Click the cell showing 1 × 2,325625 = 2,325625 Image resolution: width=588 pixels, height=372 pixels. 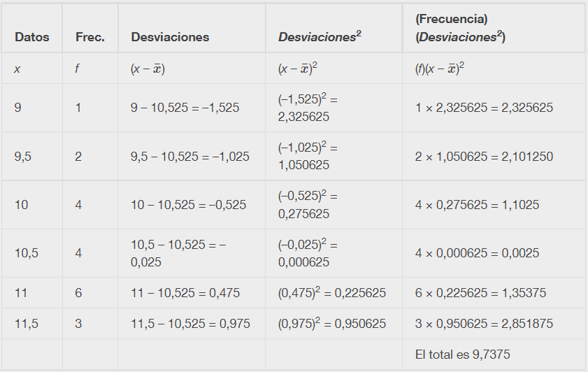(x=484, y=108)
